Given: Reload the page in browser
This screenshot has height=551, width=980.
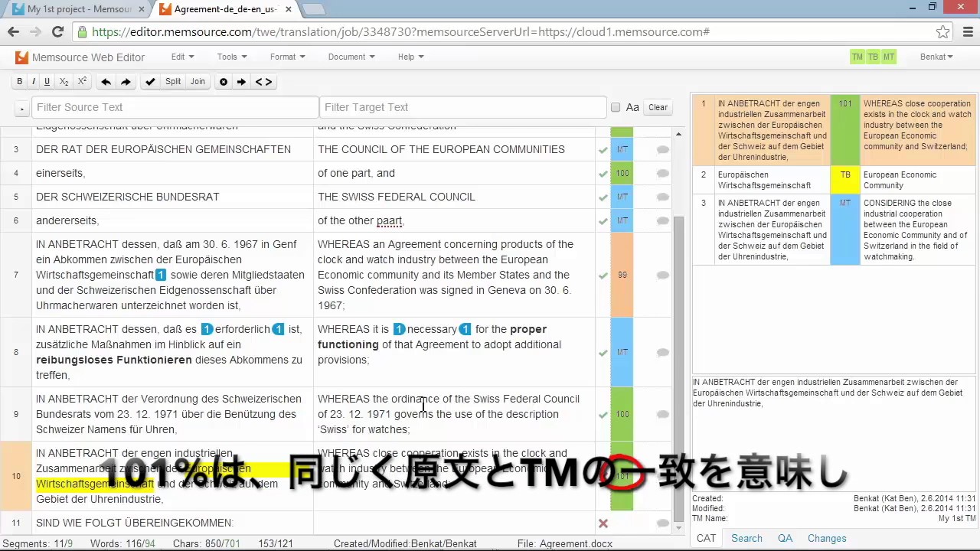Looking at the screenshot, I should tap(57, 32).
